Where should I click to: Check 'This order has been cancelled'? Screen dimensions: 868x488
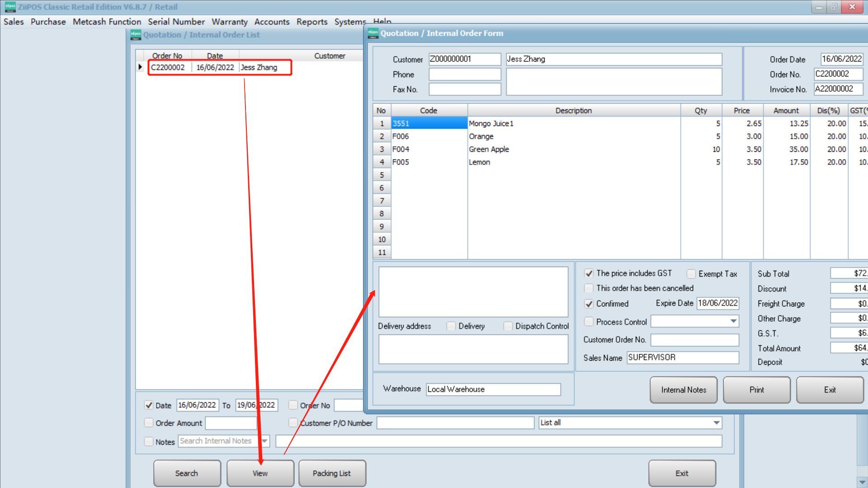589,288
